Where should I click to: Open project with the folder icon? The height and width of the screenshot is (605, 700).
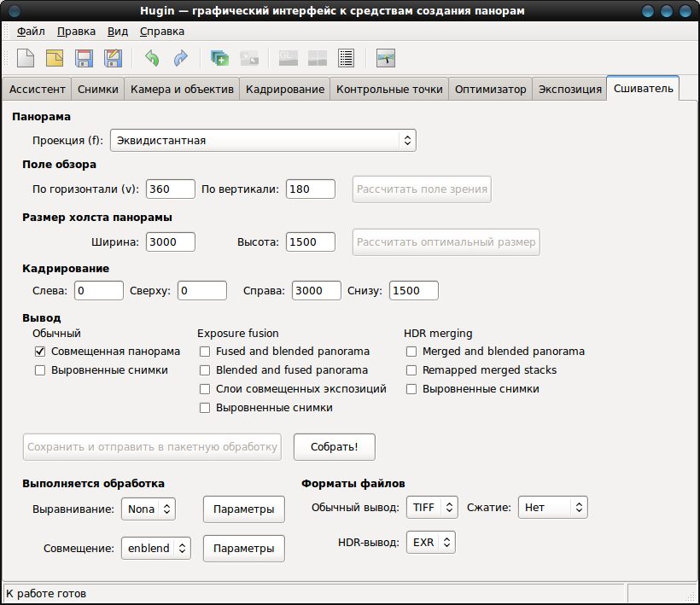point(55,58)
